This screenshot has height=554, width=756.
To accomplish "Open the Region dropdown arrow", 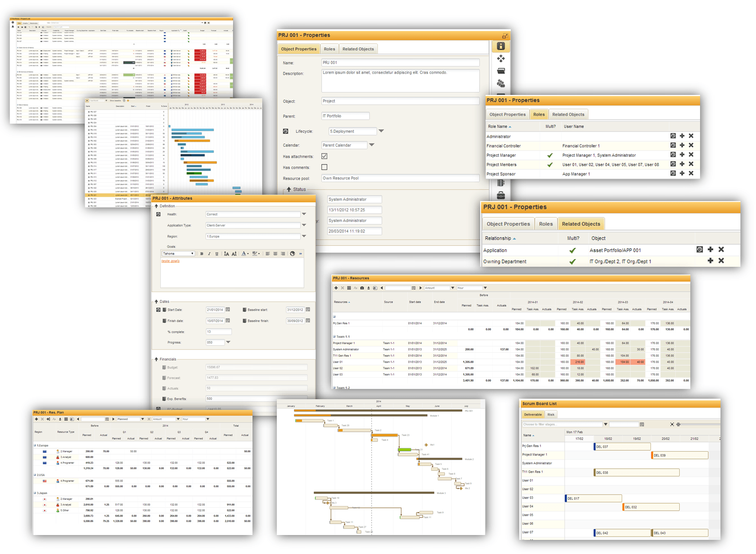I will pyautogui.click(x=304, y=236).
